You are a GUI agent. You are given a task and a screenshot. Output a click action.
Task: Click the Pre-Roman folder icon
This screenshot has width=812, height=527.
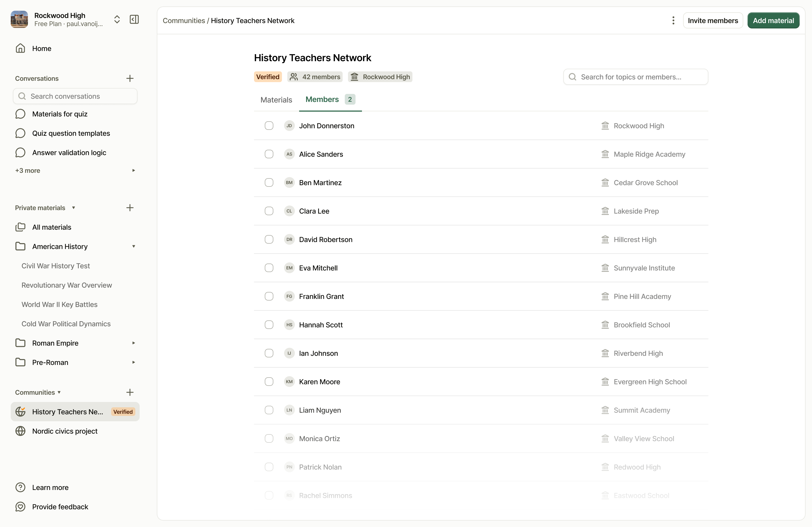pyautogui.click(x=20, y=362)
